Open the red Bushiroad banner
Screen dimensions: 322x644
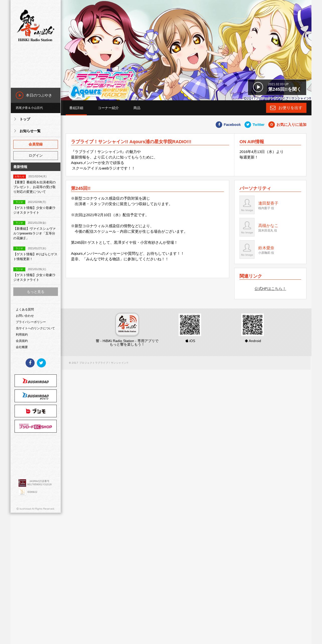tap(36, 381)
